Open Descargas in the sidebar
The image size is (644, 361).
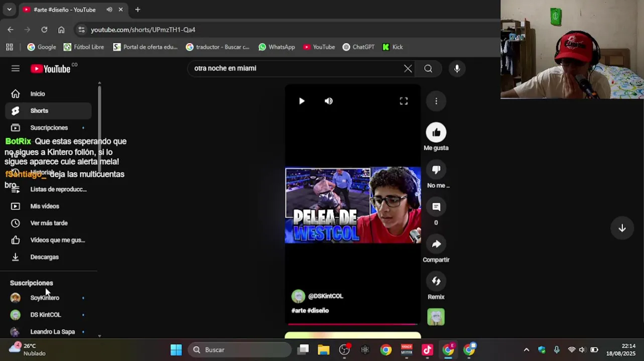click(49, 257)
